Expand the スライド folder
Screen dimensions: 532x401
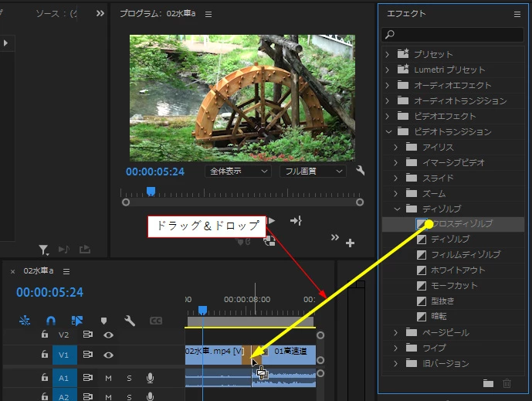point(395,178)
